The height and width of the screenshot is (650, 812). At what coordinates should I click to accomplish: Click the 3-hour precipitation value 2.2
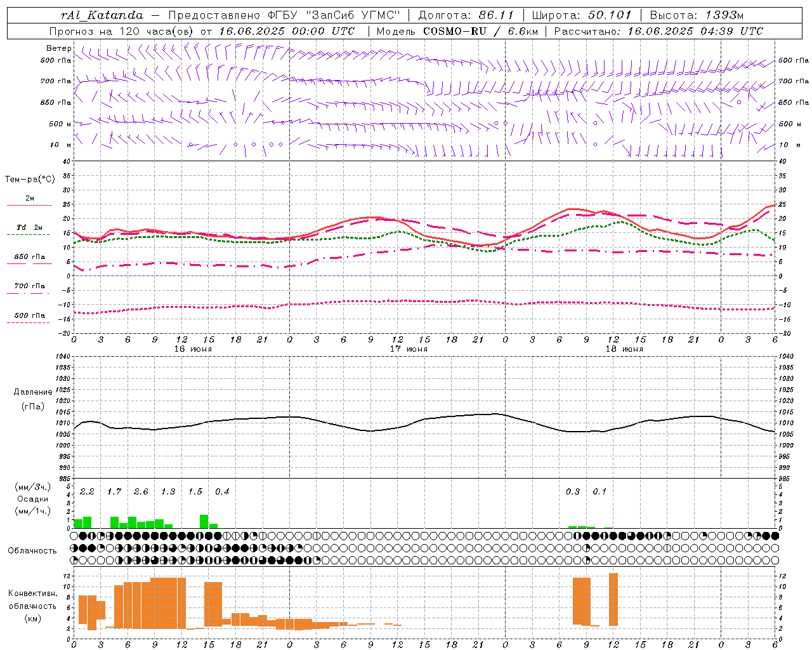(x=87, y=491)
